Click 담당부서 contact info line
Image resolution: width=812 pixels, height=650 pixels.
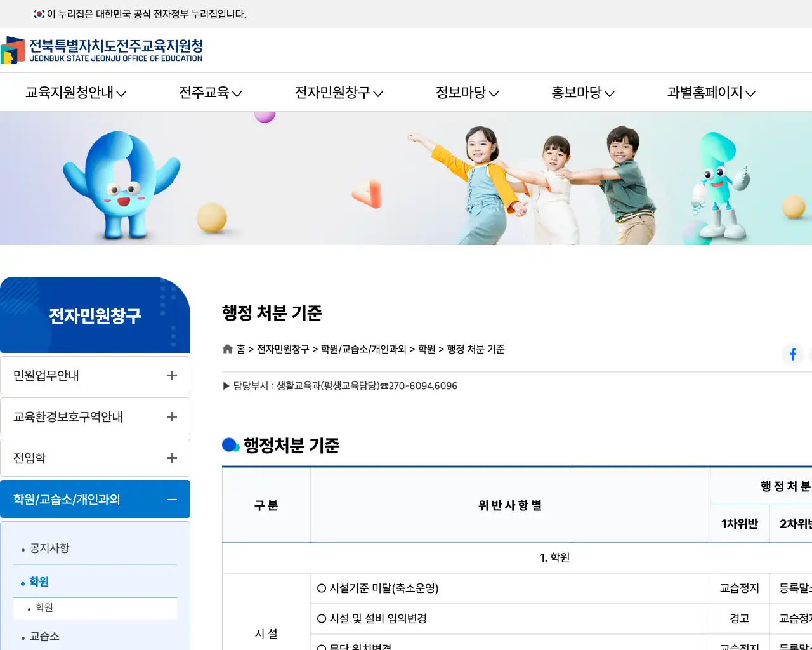pos(340,386)
